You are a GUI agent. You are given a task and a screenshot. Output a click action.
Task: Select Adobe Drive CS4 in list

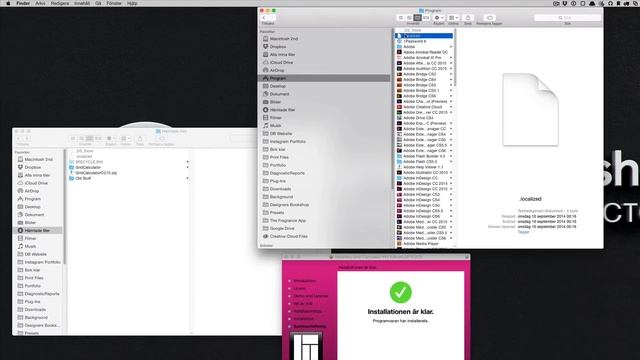tap(418, 118)
